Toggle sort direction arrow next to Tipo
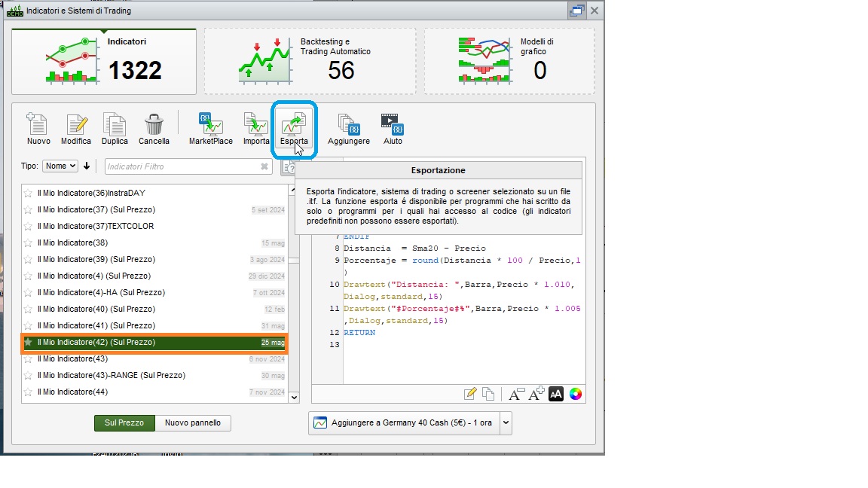This screenshot has height=488, width=868. pos(87,166)
